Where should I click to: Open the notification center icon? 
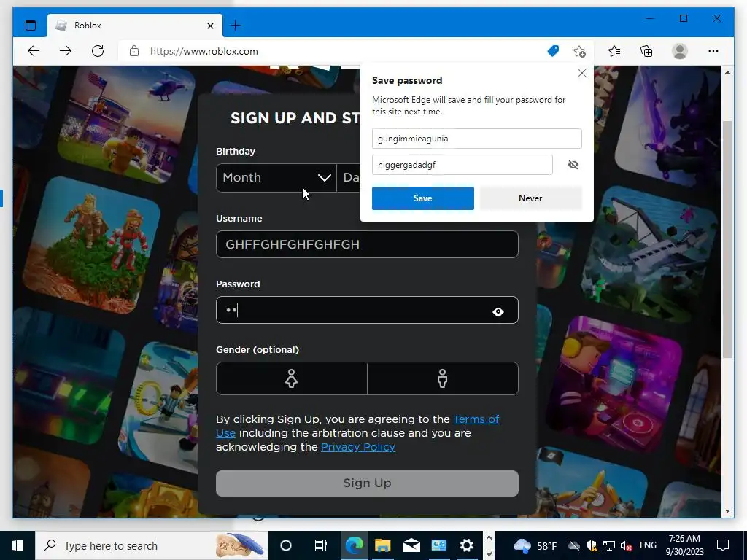click(723, 545)
